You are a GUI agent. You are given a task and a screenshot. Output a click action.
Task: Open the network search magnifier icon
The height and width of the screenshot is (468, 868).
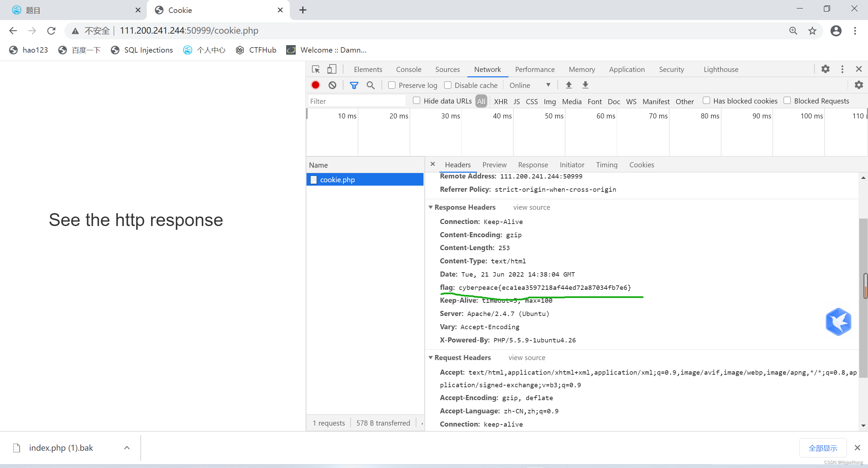point(371,85)
